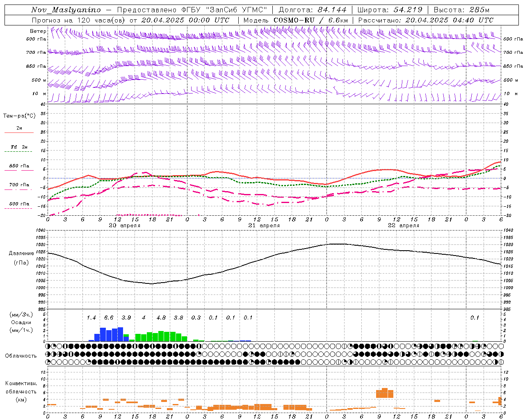525x420 pixels.
Task: Click the 3.8 precipitation total value
Action: (x=178, y=317)
